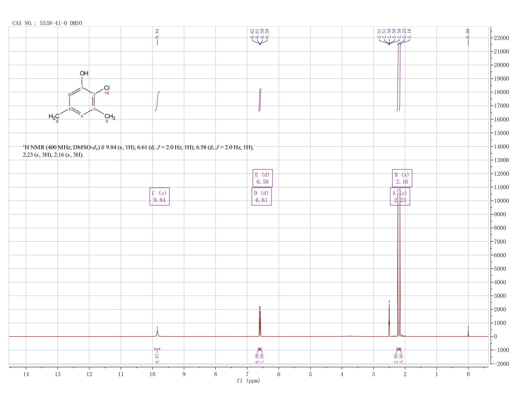
Task: Click the 10 tick label on ppm axis
Action: (x=153, y=374)
